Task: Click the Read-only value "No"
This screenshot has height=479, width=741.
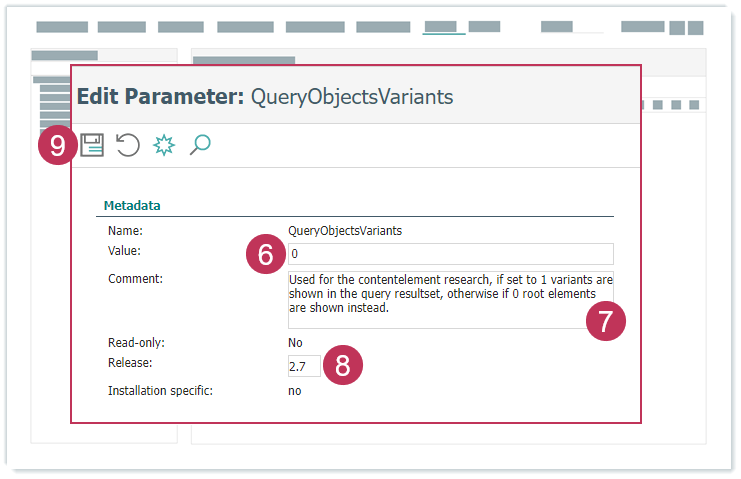Action: point(295,343)
